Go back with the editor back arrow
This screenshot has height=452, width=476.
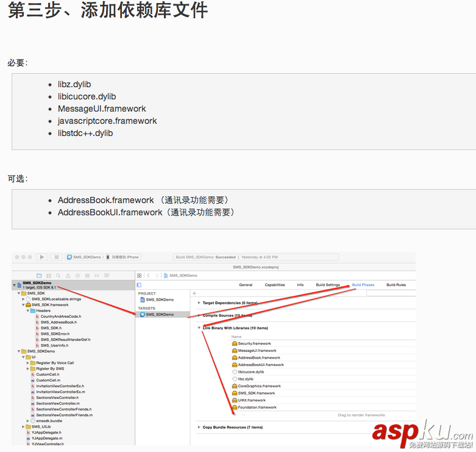click(149, 276)
